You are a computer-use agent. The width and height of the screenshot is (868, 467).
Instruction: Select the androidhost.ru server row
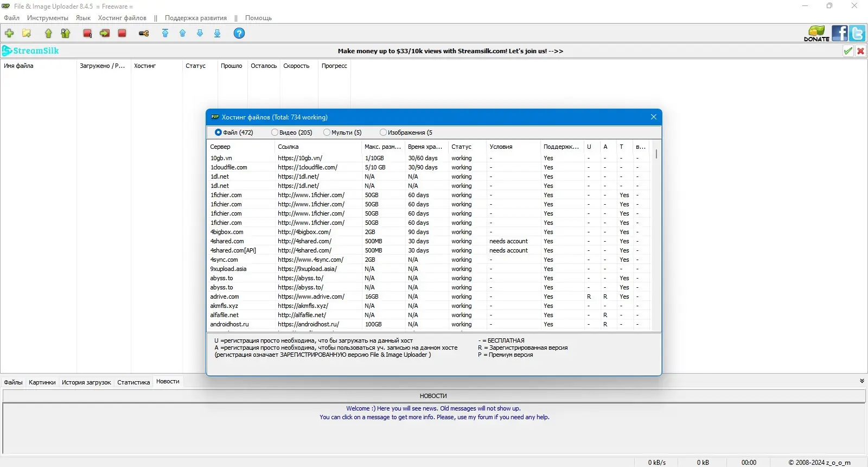[429, 324]
